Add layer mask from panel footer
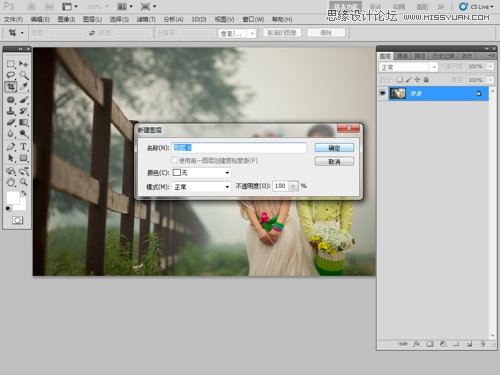This screenshot has height=375, width=500. click(430, 344)
